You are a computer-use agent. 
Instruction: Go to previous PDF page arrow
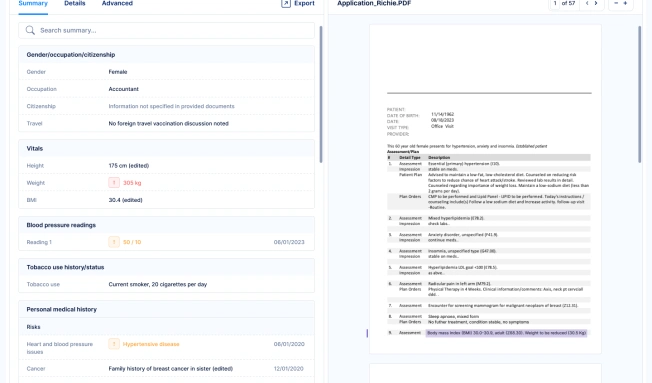(x=587, y=3)
